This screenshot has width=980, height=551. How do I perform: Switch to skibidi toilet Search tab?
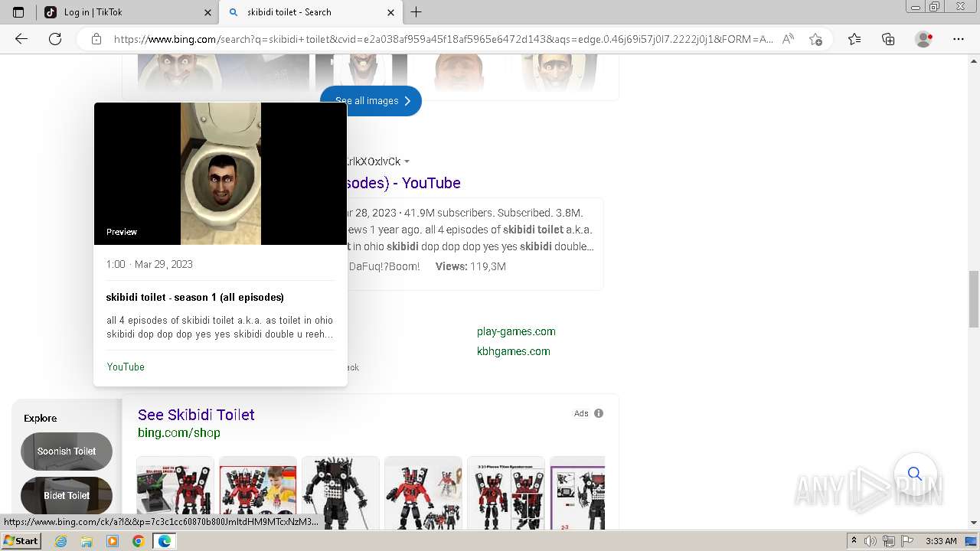tap(310, 12)
